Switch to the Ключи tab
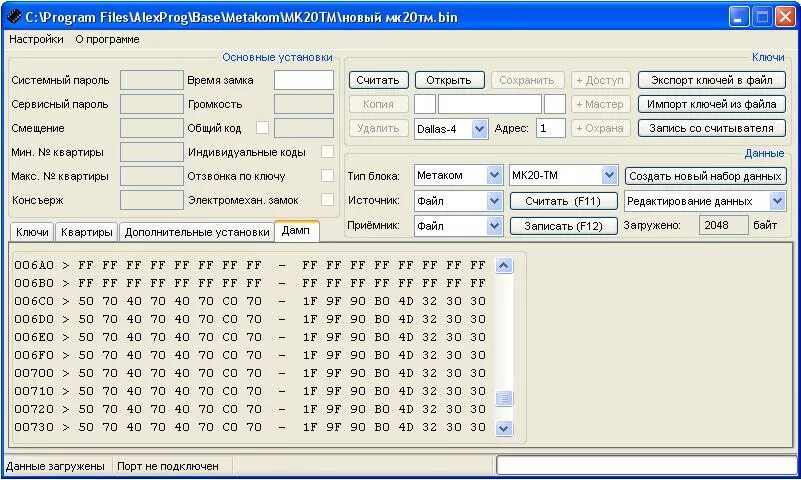This screenshot has width=801, height=480. pyautogui.click(x=32, y=232)
